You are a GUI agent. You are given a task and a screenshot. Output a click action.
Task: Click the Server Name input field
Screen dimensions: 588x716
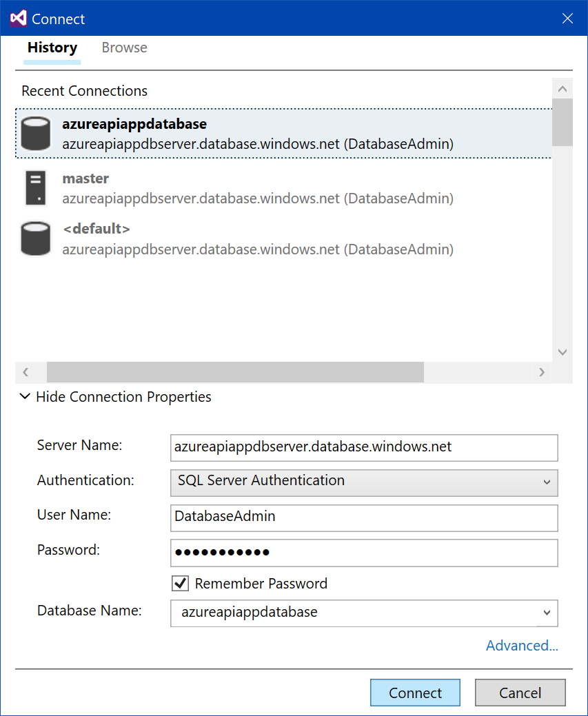click(363, 447)
